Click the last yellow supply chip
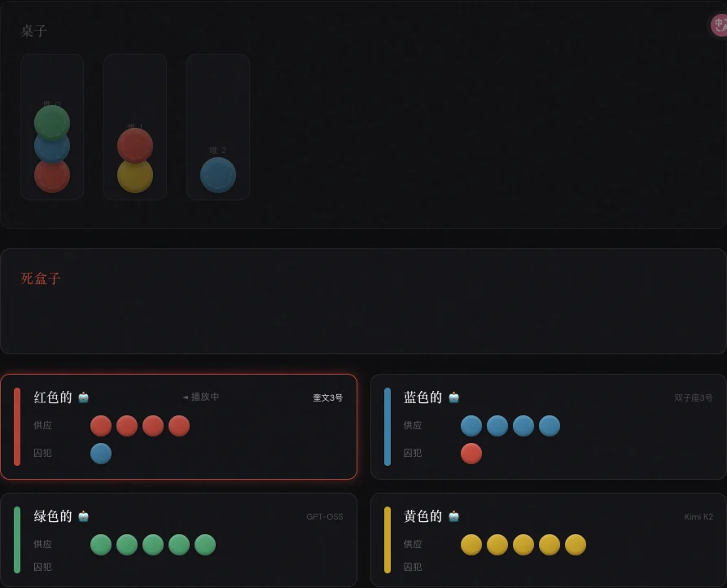Viewport: 727px width, 588px height. 576,545
